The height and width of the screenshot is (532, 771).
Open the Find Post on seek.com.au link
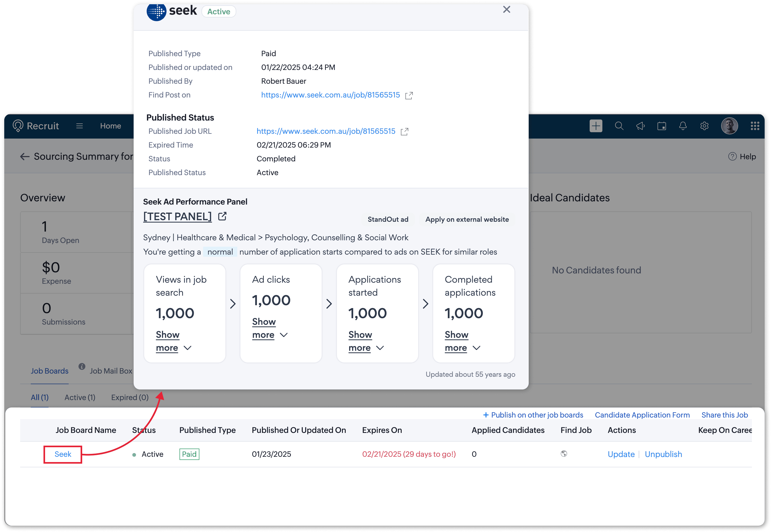330,95
